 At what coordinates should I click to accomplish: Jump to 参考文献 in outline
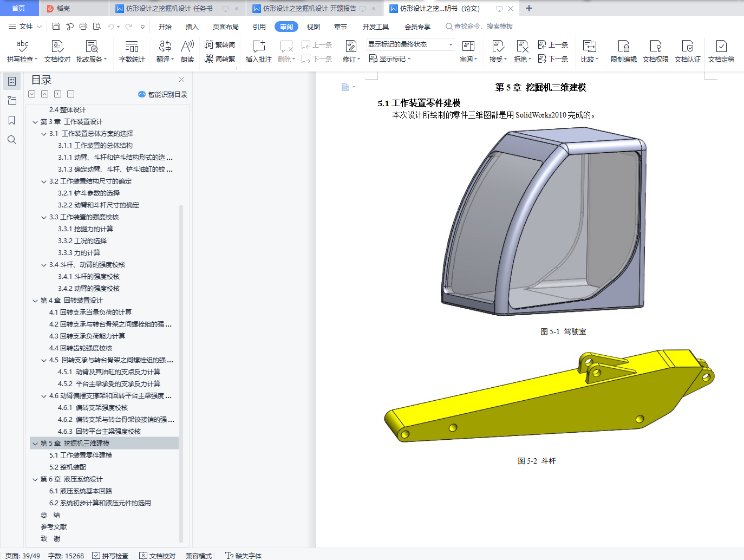(x=54, y=527)
